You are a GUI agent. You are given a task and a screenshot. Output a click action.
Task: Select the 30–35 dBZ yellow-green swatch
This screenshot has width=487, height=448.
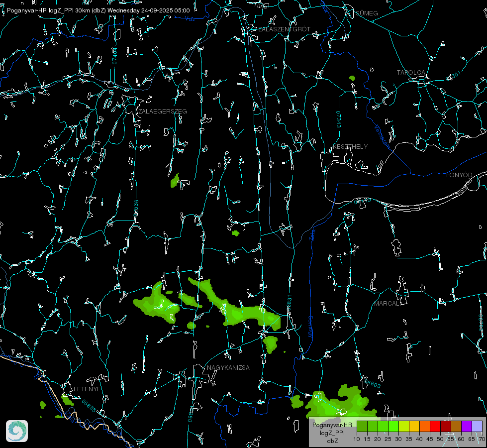(404, 426)
